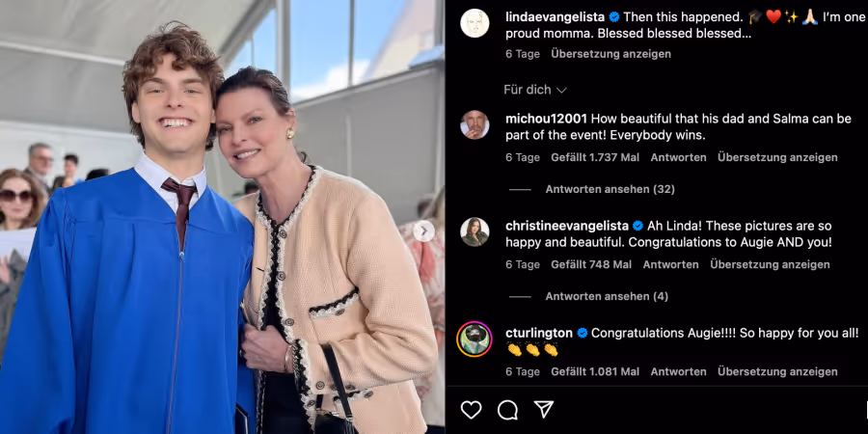Open christineevangelista profile picture

[475, 231]
